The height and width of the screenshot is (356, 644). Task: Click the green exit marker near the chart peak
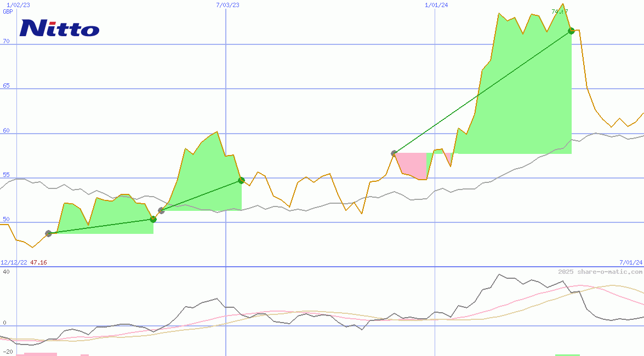(x=571, y=31)
